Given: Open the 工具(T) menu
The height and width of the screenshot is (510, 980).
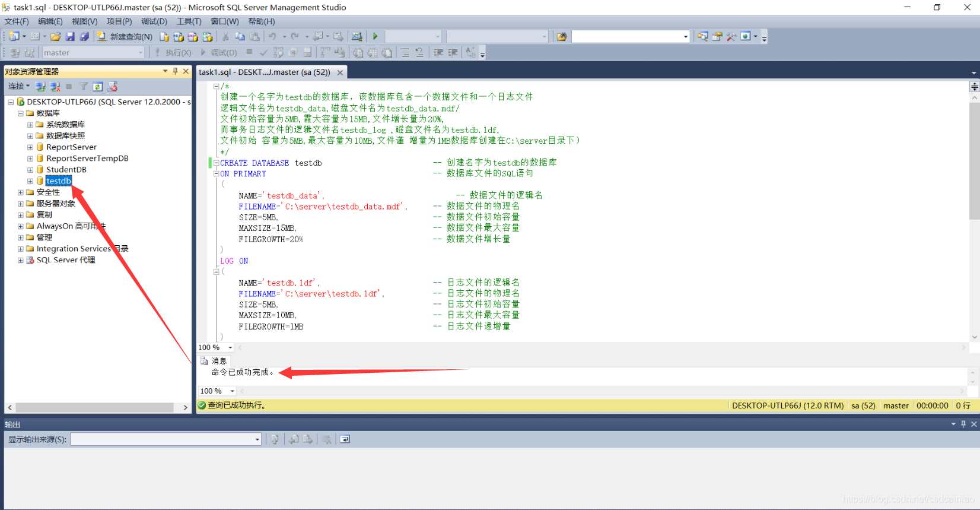Looking at the screenshot, I should click(189, 21).
